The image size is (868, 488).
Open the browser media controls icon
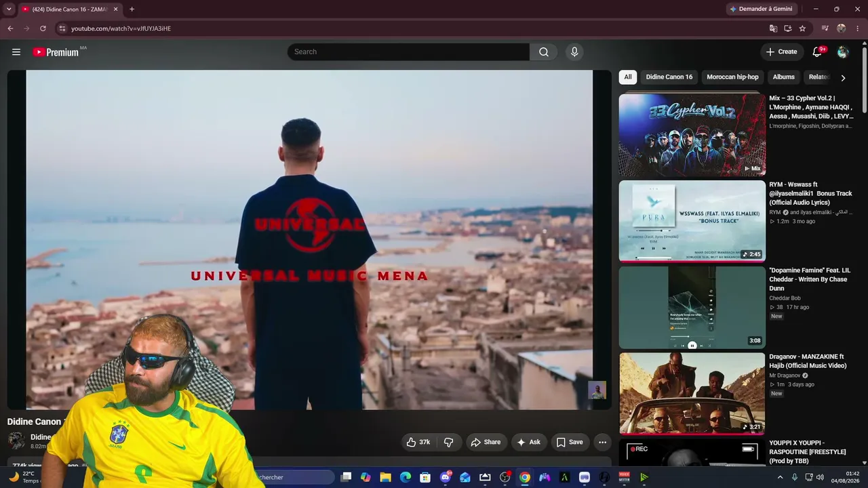tap(825, 28)
